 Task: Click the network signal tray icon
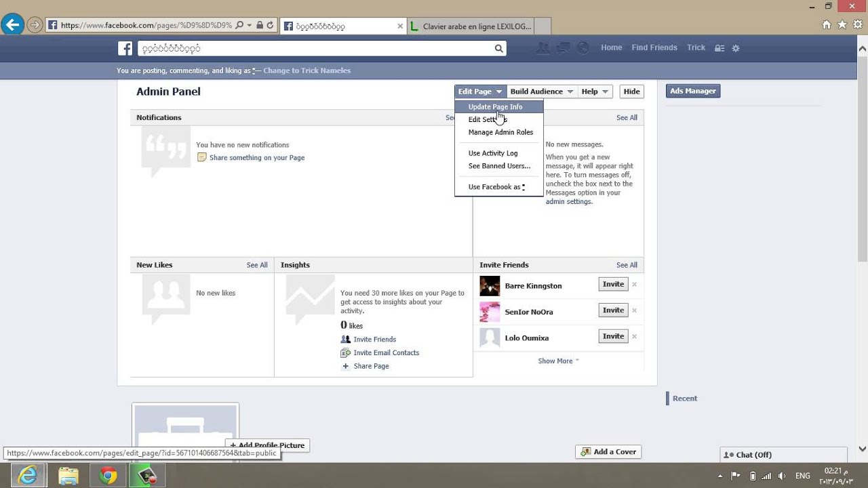[767, 476]
